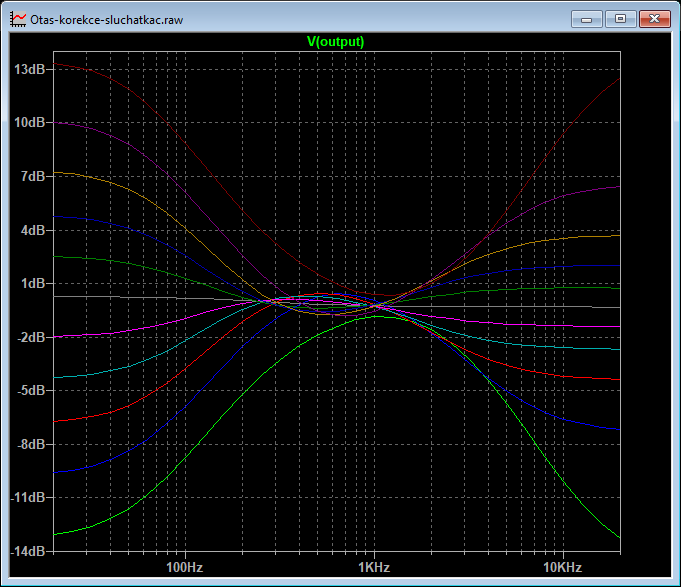681x587 pixels.
Task: Click the 4dB vertical axis label
Action: point(33,230)
